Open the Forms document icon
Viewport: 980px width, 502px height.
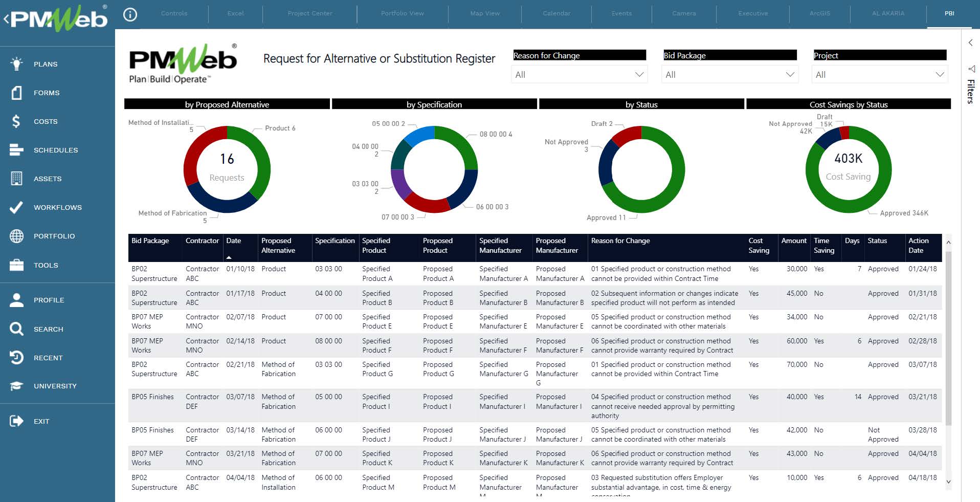tap(16, 93)
